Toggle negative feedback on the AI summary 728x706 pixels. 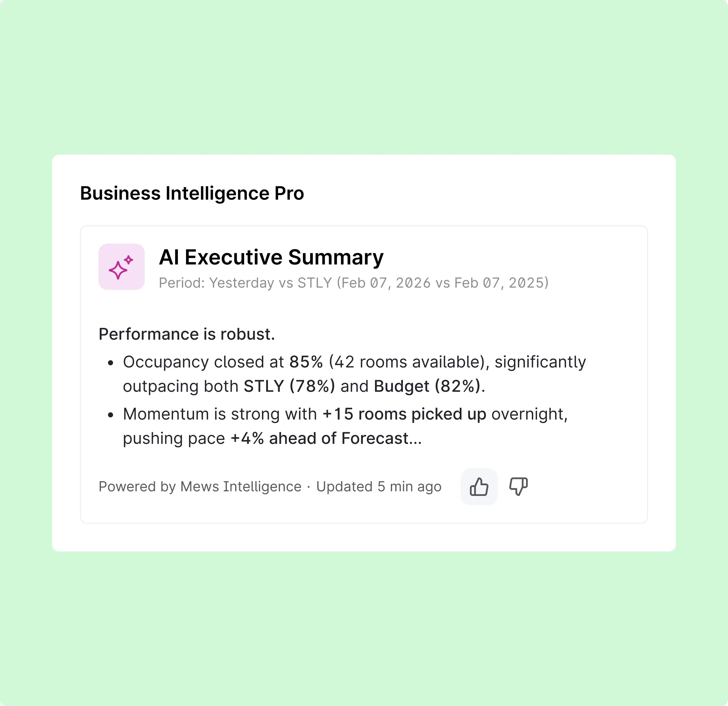tap(519, 486)
